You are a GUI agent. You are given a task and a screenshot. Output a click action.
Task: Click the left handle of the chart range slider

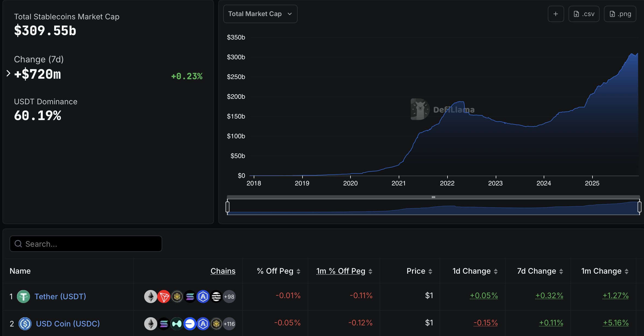click(x=227, y=207)
